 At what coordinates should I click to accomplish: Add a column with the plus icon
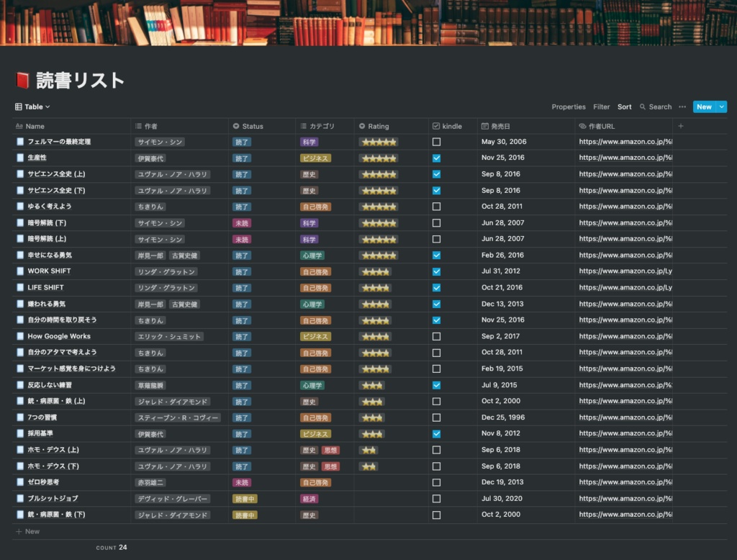681,126
